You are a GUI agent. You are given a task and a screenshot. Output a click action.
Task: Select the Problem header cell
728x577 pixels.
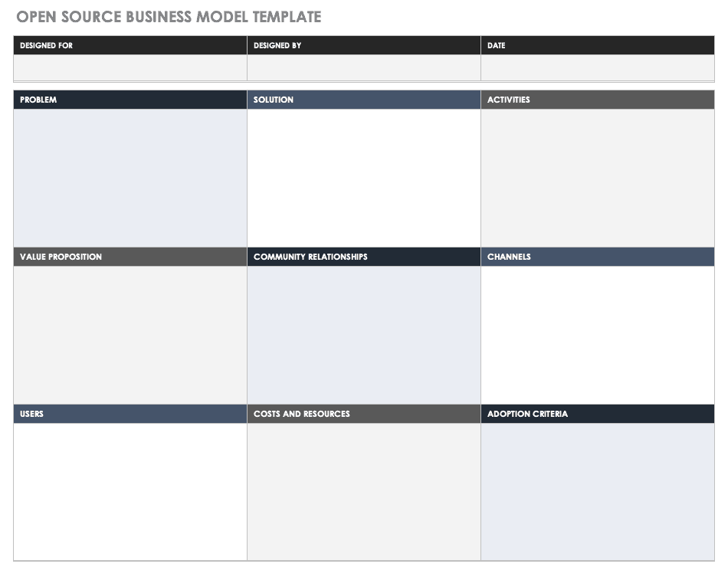tap(130, 100)
